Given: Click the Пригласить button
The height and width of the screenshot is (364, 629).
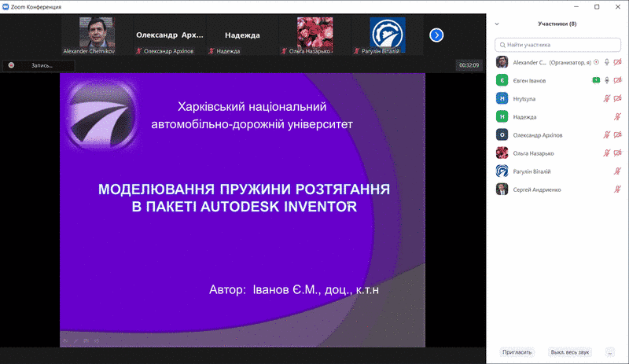Looking at the screenshot, I should click(x=517, y=352).
